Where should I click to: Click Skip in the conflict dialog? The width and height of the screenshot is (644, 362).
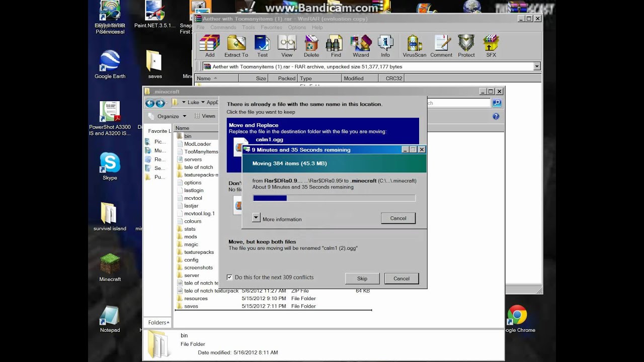(x=362, y=278)
